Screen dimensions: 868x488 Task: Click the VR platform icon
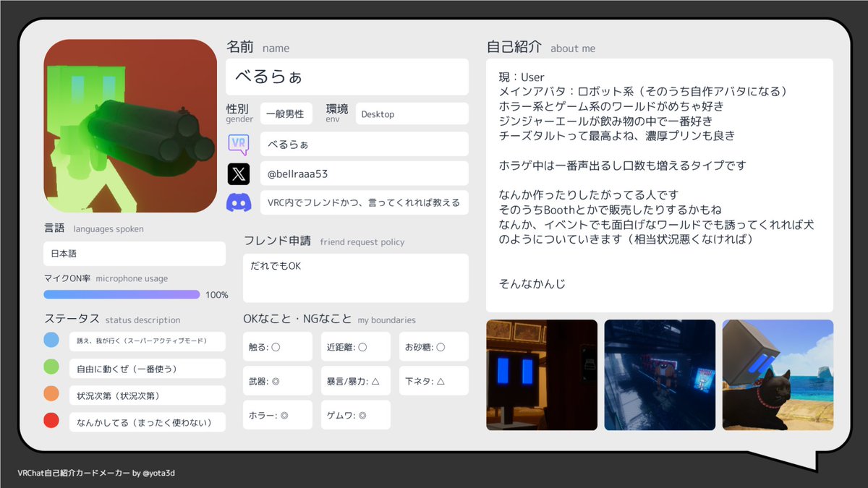(239, 144)
